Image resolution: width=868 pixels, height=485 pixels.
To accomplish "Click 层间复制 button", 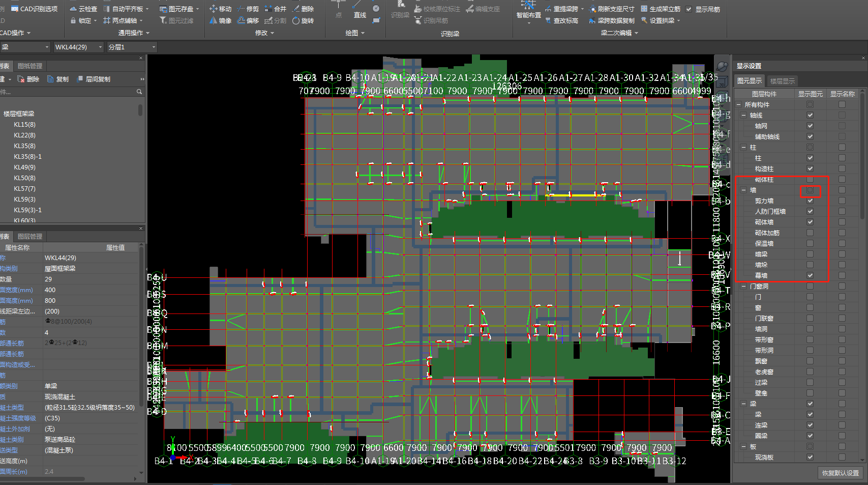I will [x=94, y=79].
